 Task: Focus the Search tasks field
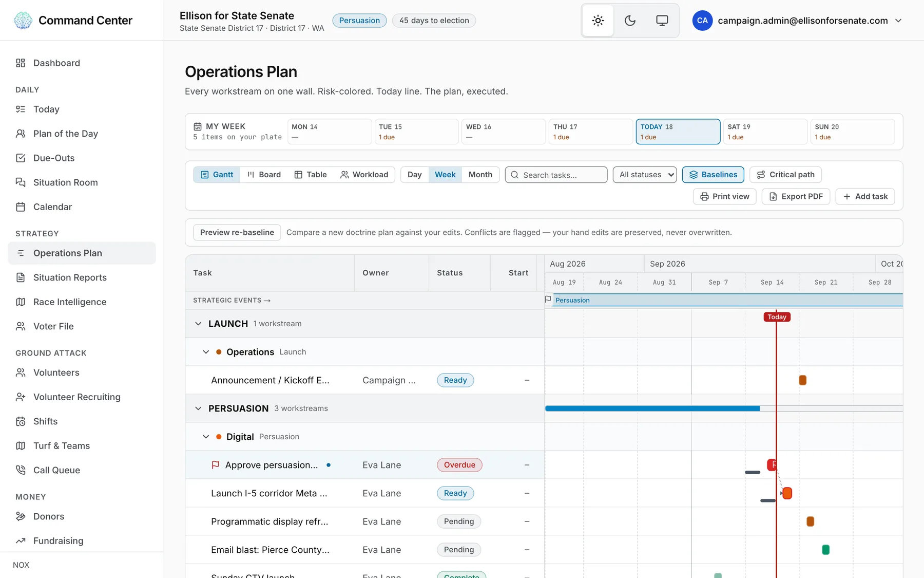point(556,175)
